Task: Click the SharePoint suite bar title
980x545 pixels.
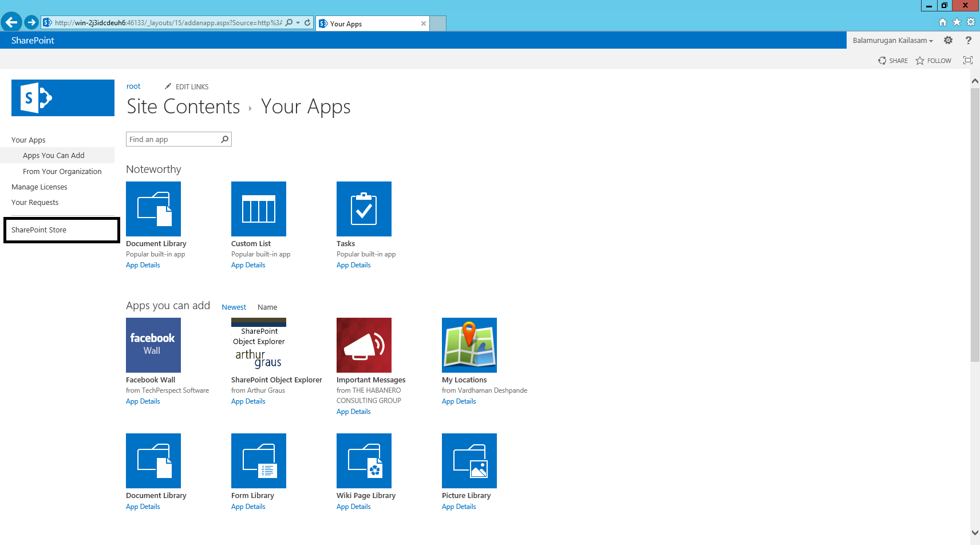Action: (33, 40)
